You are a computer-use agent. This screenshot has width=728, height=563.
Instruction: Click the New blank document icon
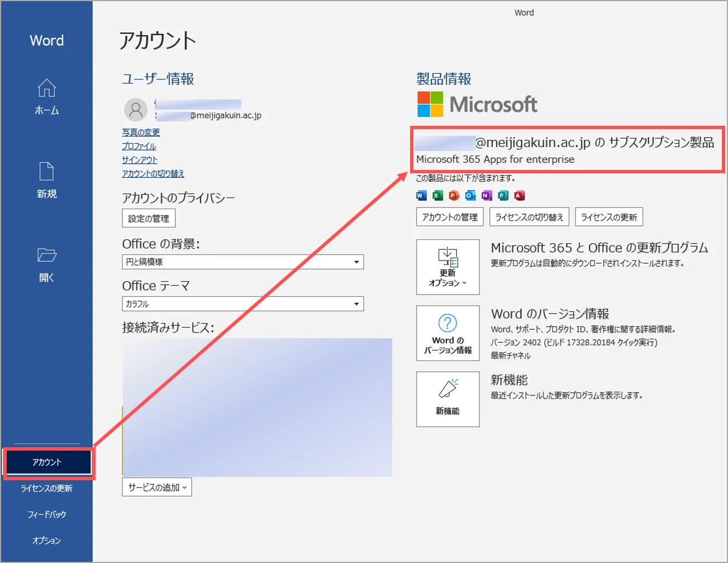tap(46, 171)
